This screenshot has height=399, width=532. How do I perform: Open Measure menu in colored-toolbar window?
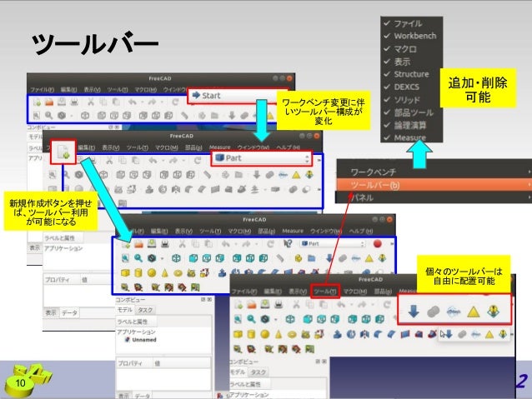(293, 231)
